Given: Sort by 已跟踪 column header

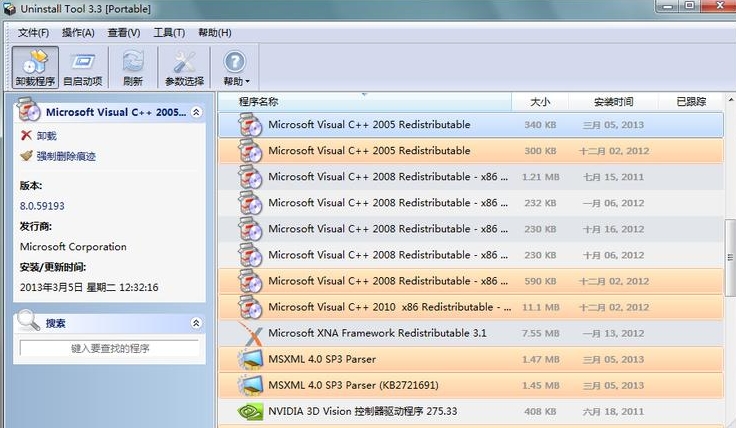Looking at the screenshot, I should click(x=691, y=102).
